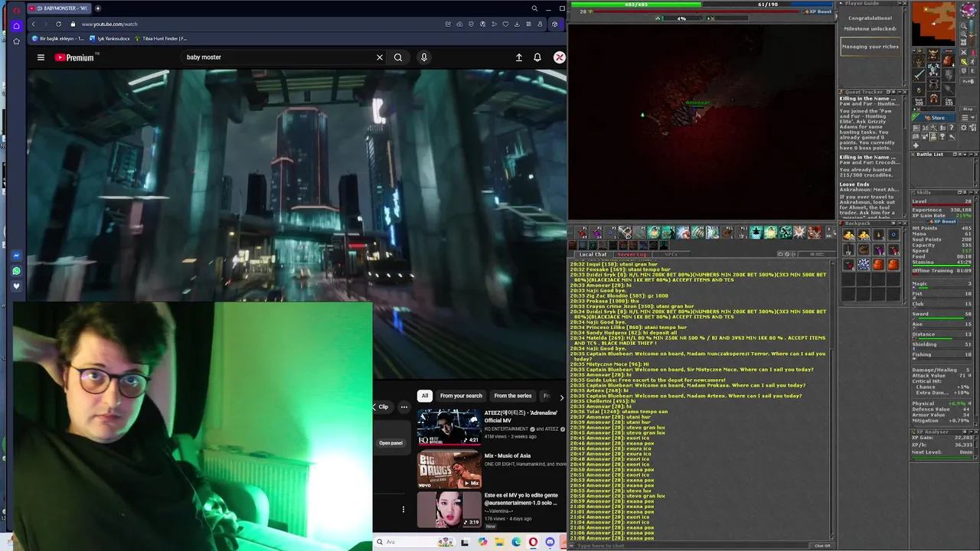Select the 'All' filter chip
This screenshot has height=551, width=980.
(424, 396)
